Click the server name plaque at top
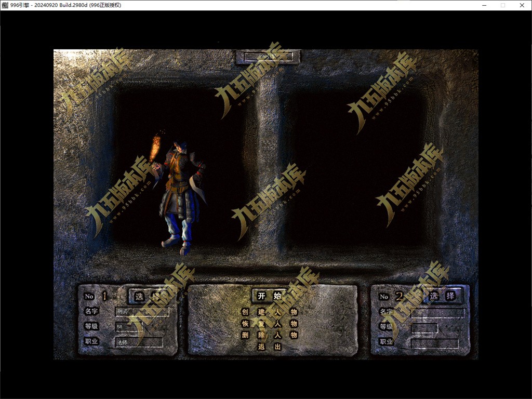This screenshot has height=399, width=532. (x=268, y=57)
